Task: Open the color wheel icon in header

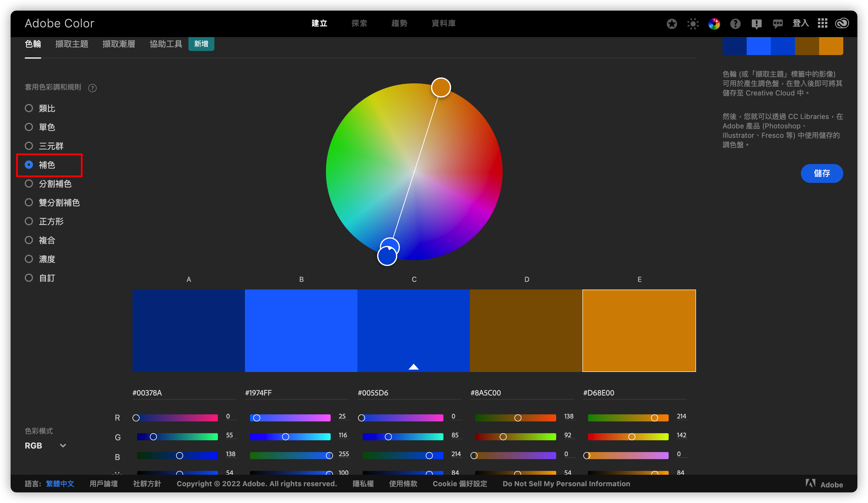Action: [x=714, y=24]
